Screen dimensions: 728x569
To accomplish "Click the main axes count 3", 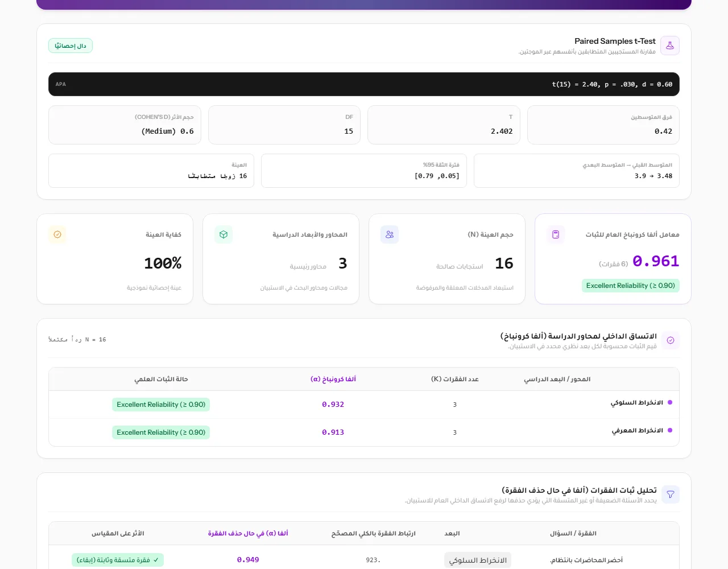I will (343, 263).
